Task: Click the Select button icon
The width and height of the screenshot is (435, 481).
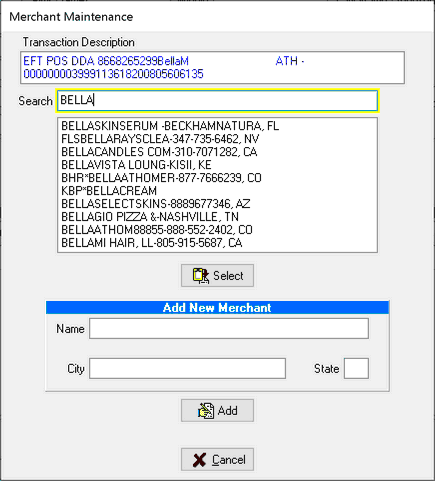Action: coord(201,276)
